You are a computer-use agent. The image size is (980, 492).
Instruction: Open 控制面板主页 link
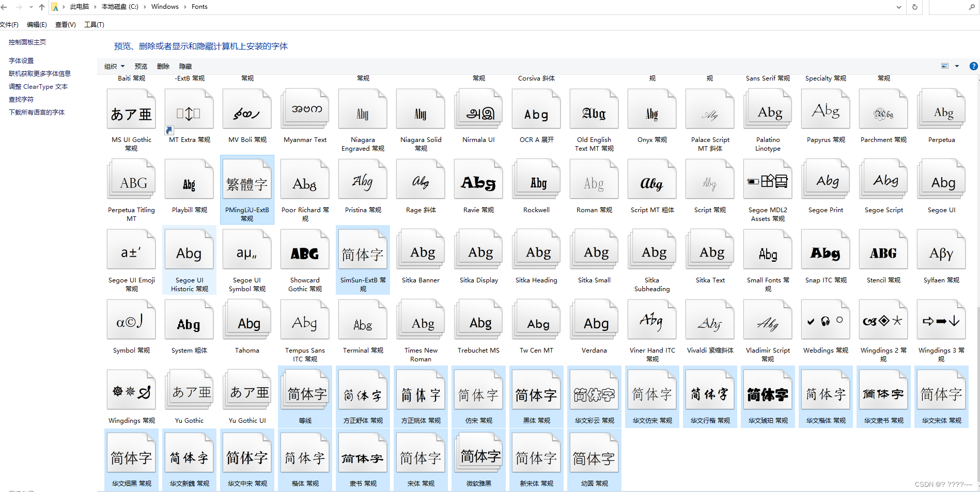[27, 42]
